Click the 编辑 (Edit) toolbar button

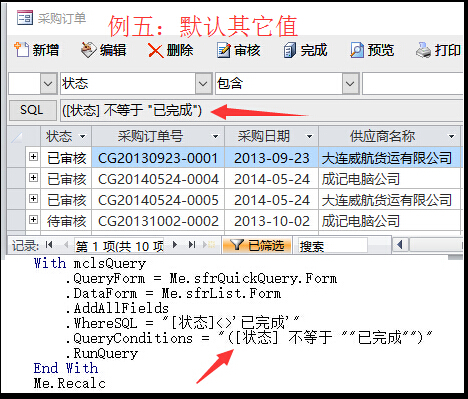(104, 50)
